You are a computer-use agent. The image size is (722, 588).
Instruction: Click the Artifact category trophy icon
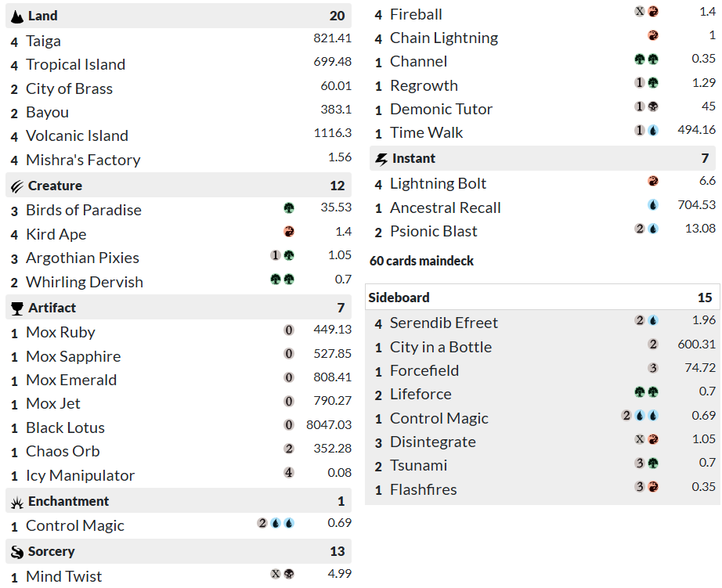click(17, 308)
